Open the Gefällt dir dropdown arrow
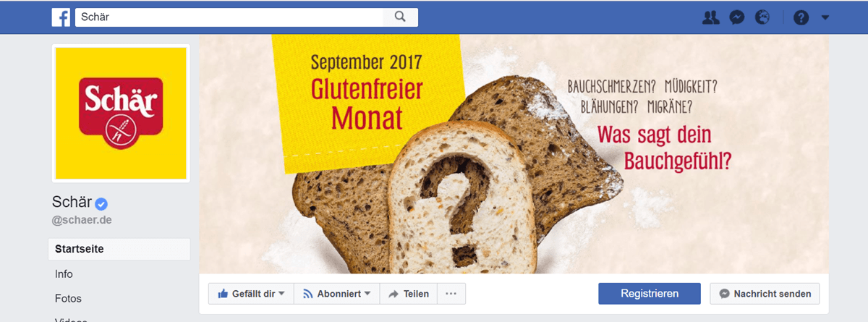868x322 pixels. 282,294
